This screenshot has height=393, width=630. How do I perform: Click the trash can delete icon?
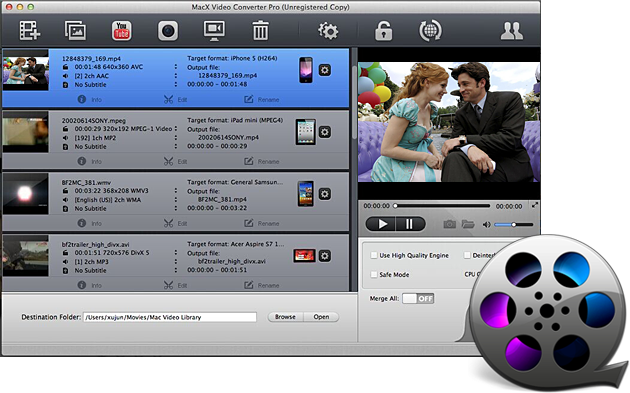point(260,31)
